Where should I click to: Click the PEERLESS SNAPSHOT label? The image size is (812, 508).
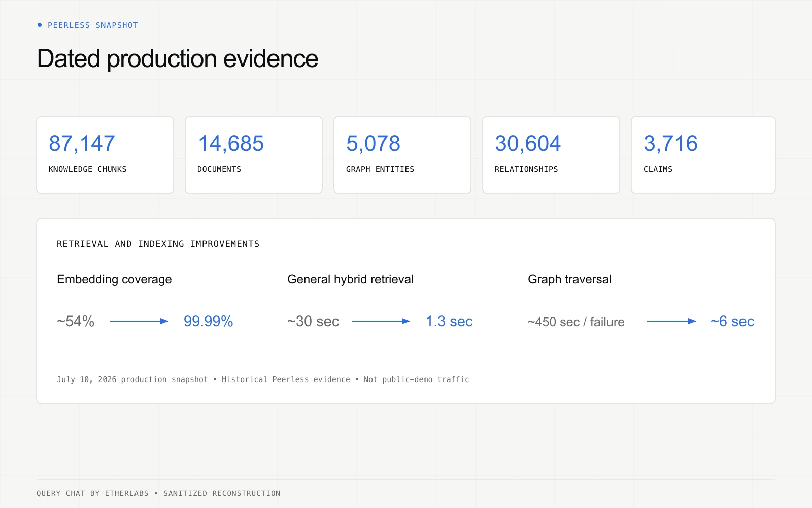(93, 25)
